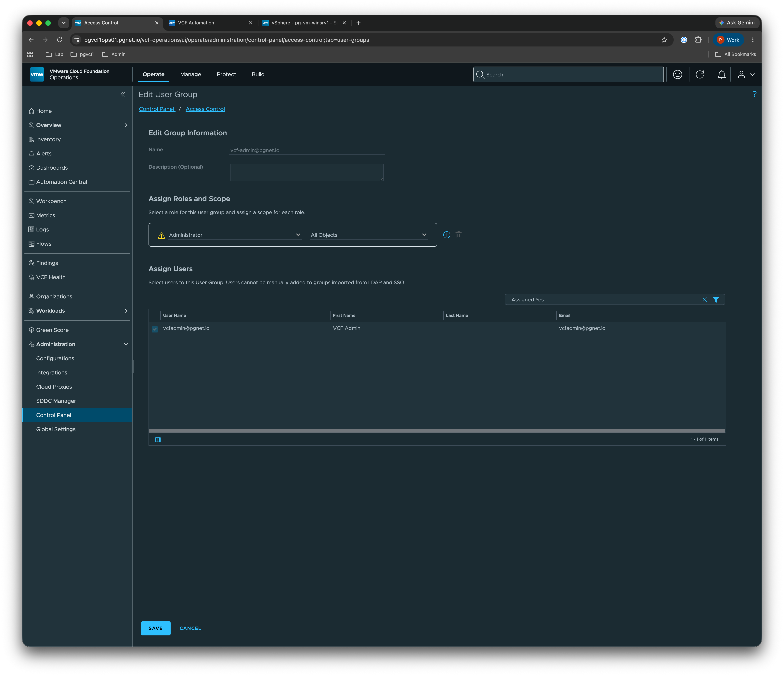Viewport: 784px width, 676px height.
Task: Click the Description text area
Action: [307, 173]
